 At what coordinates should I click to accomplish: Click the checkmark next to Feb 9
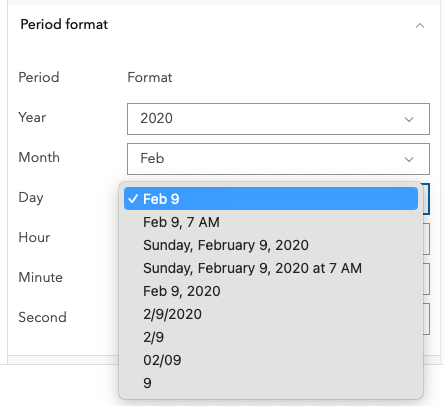133,199
